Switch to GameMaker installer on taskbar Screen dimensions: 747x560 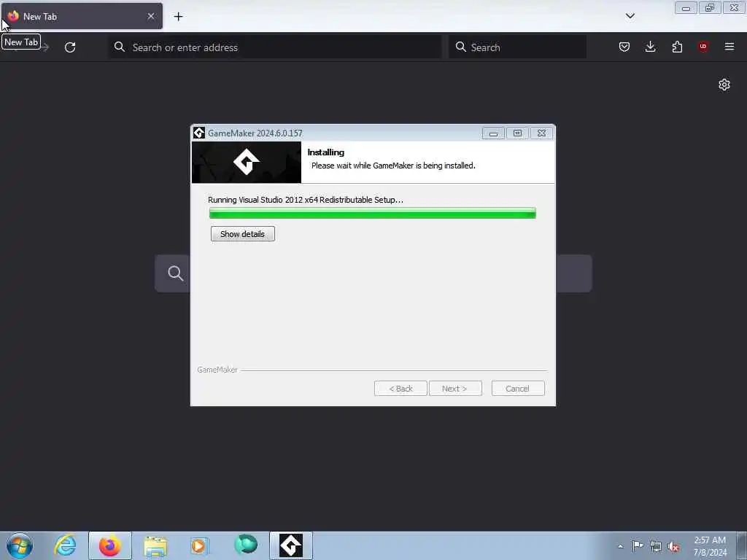point(291,545)
